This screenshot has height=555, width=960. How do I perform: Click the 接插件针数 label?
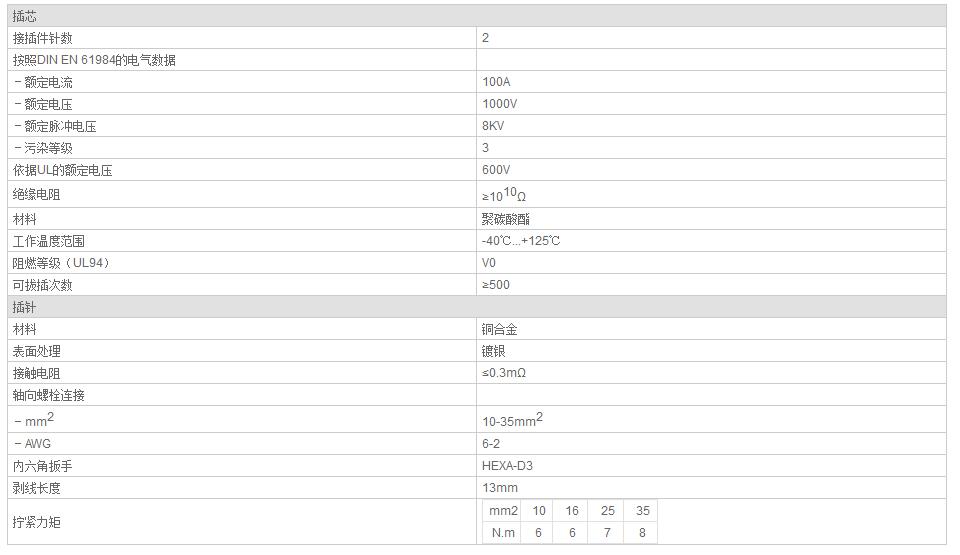[x=42, y=39]
